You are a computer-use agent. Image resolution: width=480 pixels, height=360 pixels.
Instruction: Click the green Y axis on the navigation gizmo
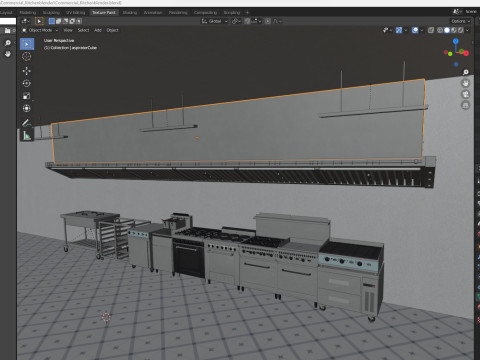[461, 51]
